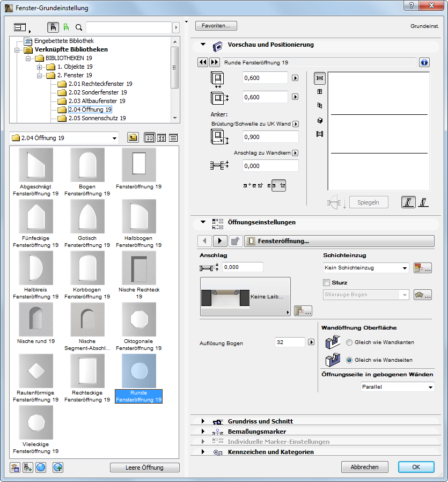Go to the previous library part with the double-left arrow
The height and width of the screenshot is (482, 448).
point(202,62)
